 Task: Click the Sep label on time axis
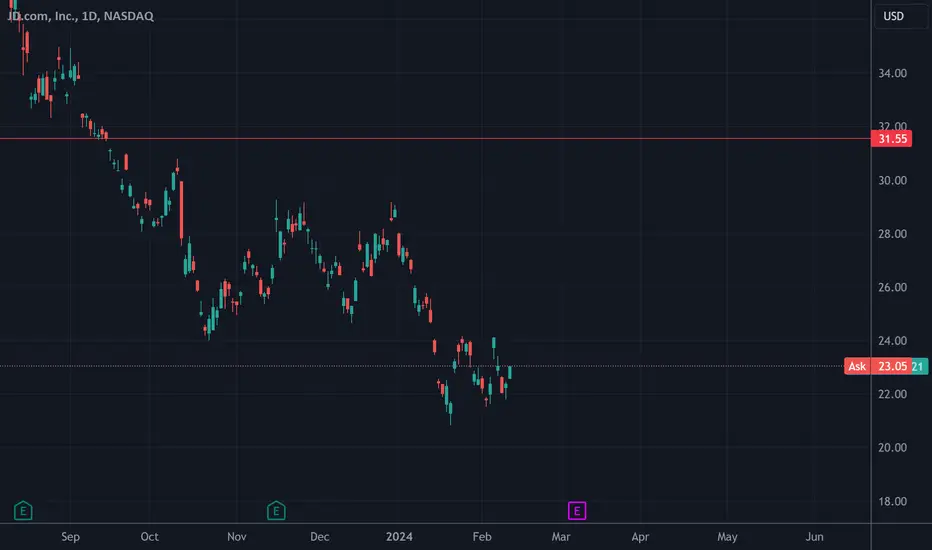[x=70, y=536]
